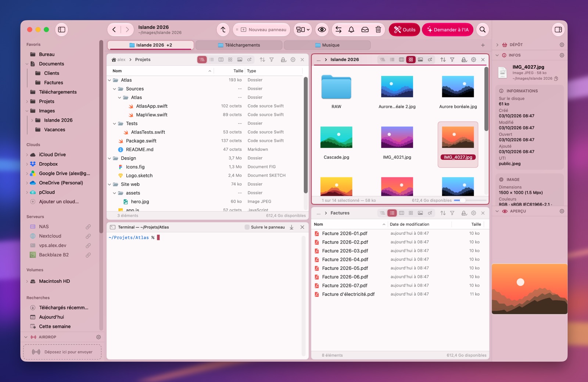588x382 pixels.
Task: Open the notifications bell icon
Action: pos(351,30)
